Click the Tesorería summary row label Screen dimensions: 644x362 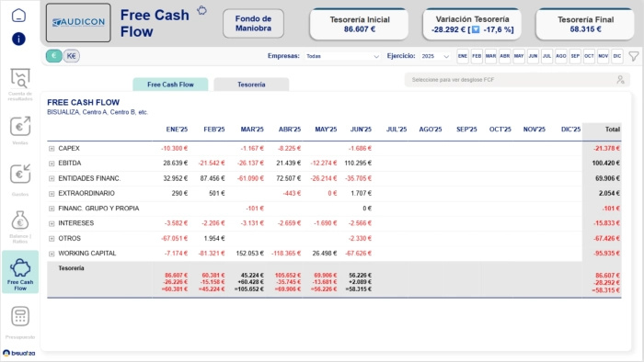point(71,268)
